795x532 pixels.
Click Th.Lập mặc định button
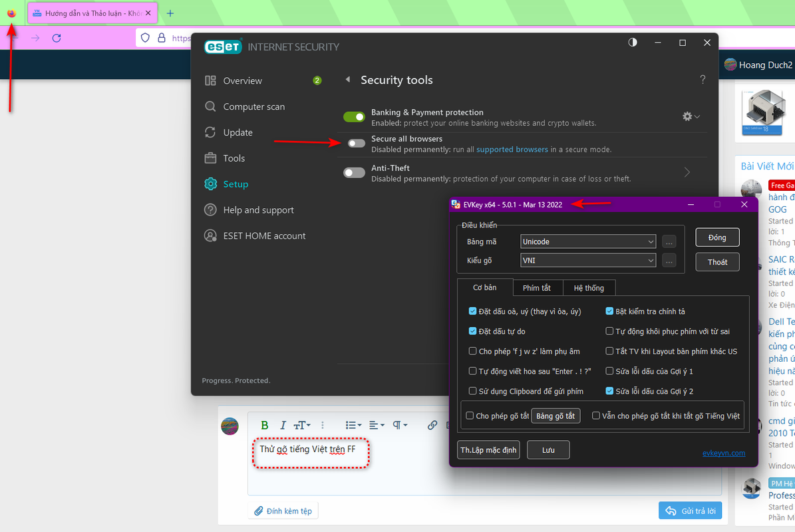coord(489,450)
